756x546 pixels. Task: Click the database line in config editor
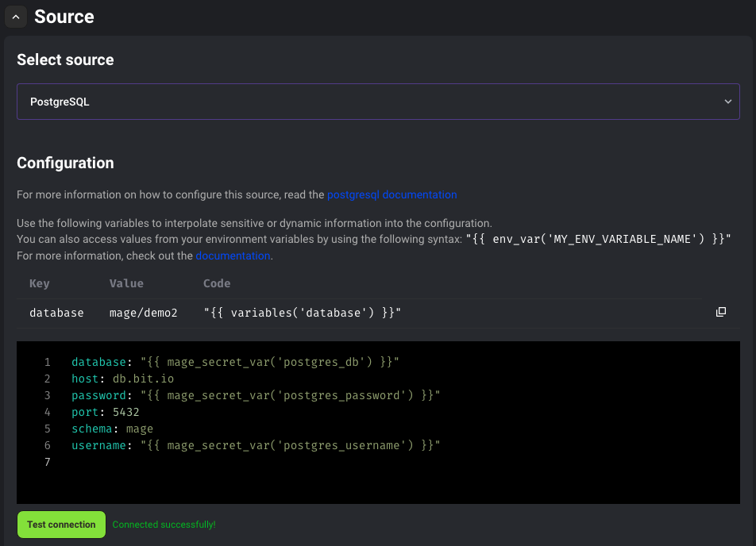click(x=235, y=362)
